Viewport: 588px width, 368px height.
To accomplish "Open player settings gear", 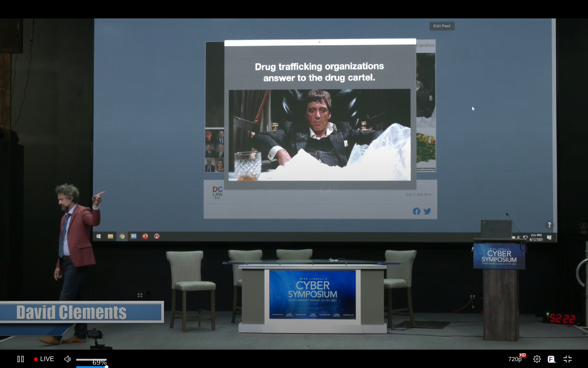I will [x=537, y=359].
